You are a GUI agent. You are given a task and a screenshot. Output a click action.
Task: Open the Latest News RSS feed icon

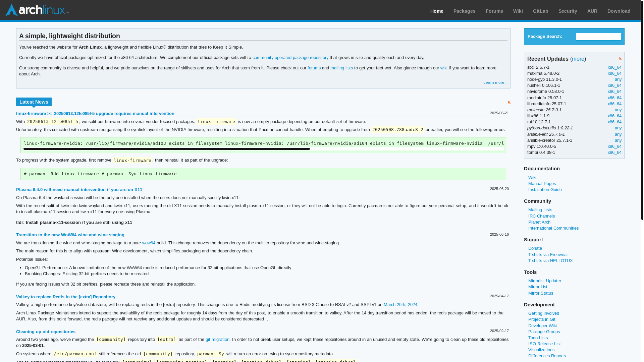pyautogui.click(x=509, y=102)
